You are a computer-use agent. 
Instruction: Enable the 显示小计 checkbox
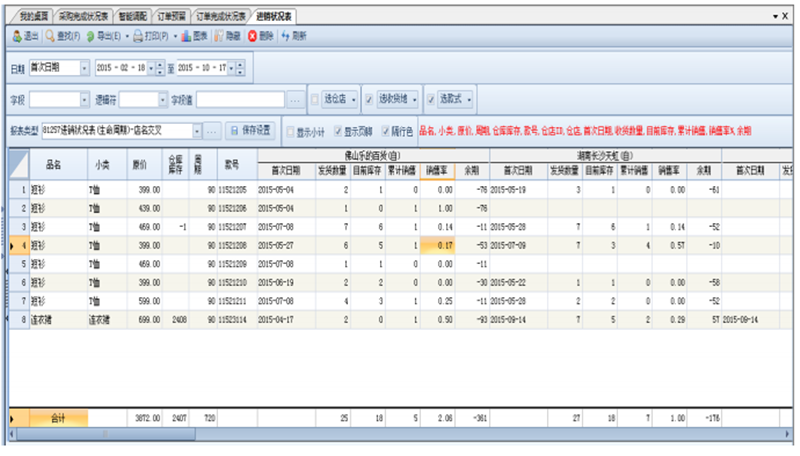tap(291, 131)
